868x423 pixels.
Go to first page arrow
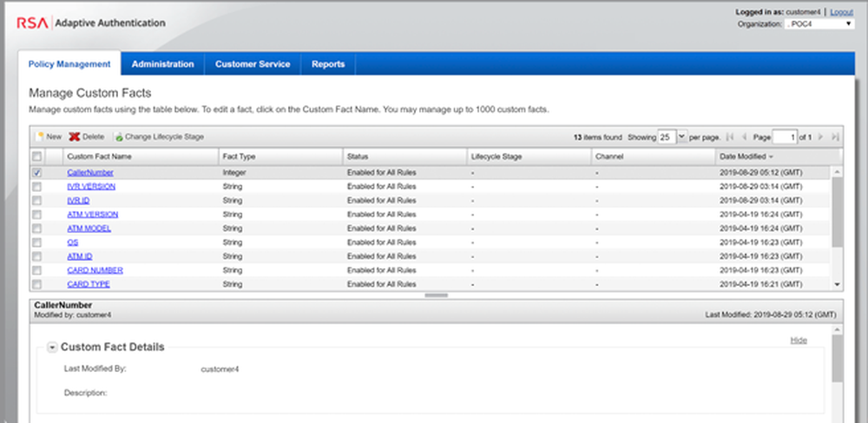[x=730, y=136]
